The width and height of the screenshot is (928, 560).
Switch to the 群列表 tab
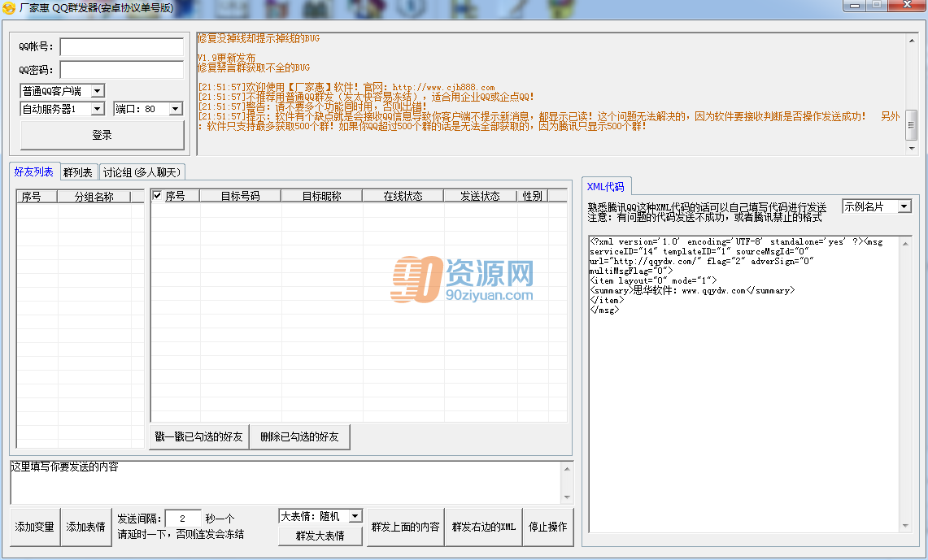point(77,172)
